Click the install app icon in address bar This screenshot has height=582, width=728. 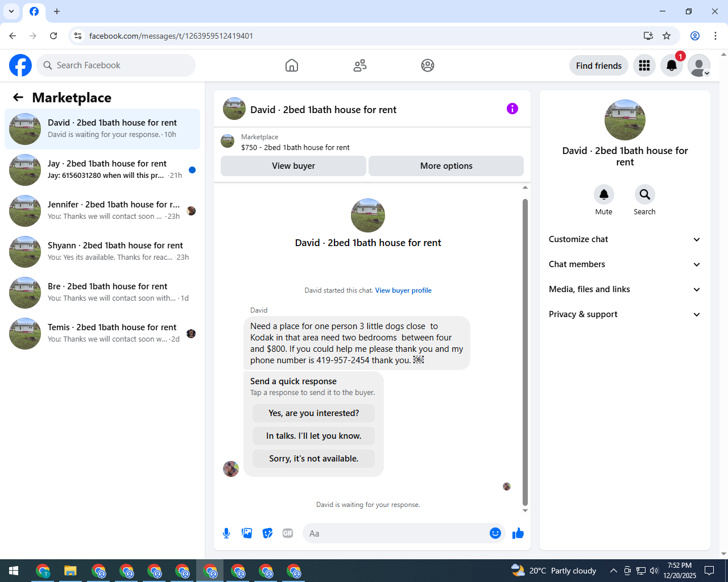coord(648,36)
